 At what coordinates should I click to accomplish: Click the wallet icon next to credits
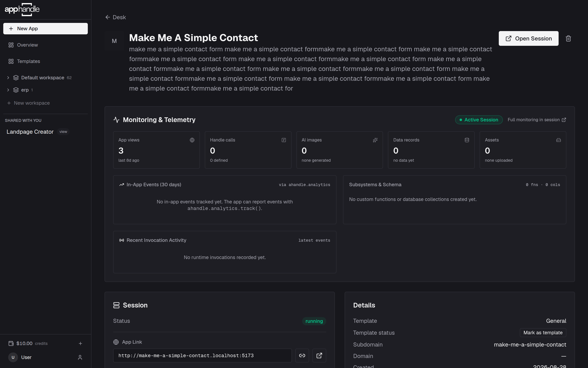(11, 343)
